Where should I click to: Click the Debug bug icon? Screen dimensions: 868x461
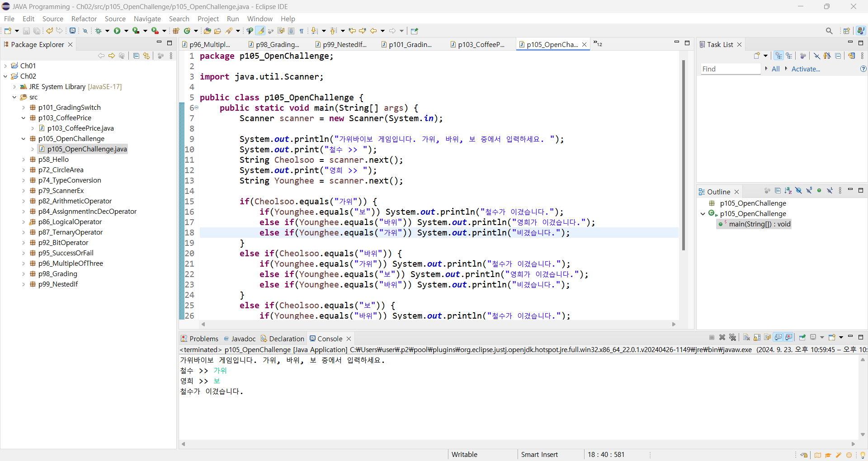click(98, 31)
